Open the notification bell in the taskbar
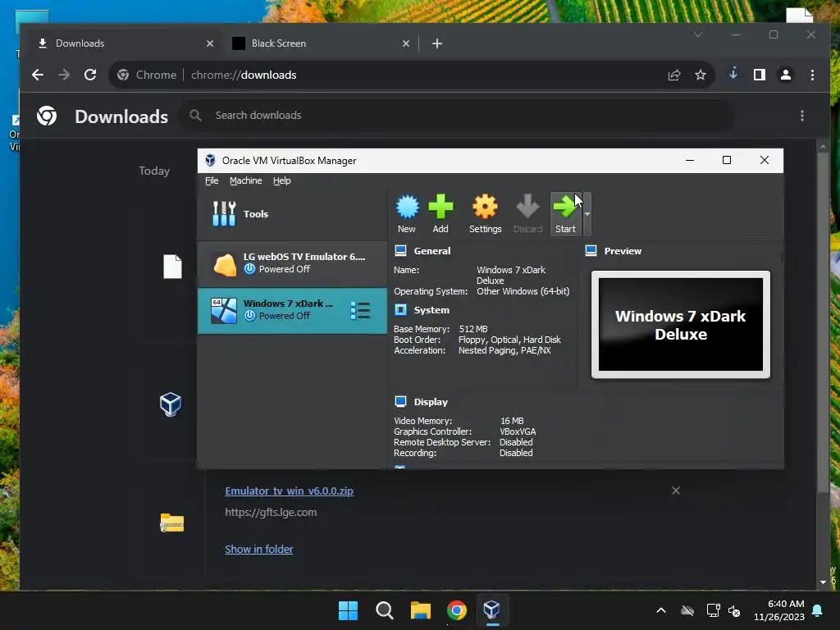Image resolution: width=840 pixels, height=630 pixels. click(x=818, y=610)
